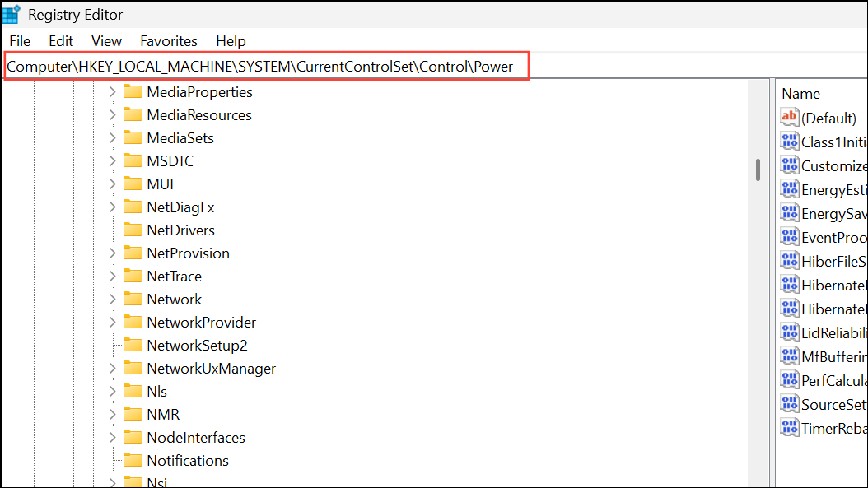
Task: Click the EnergyEsti... value icon
Action: [x=790, y=188]
